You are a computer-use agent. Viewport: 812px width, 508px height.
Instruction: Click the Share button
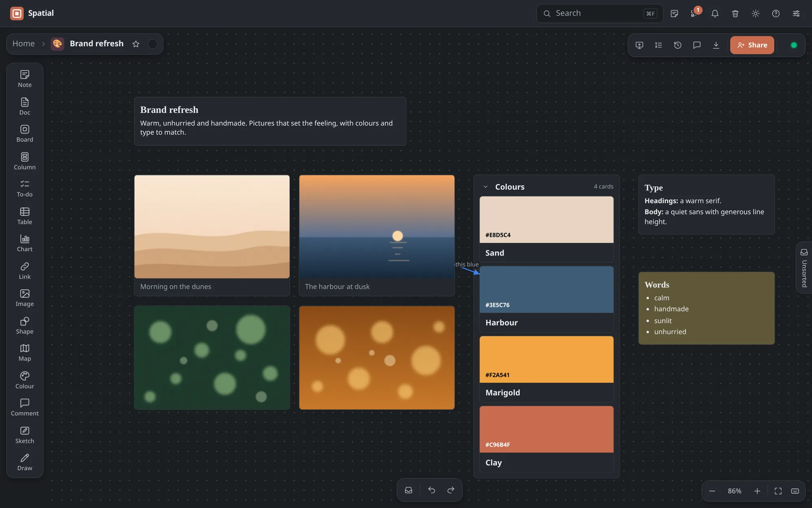point(752,45)
